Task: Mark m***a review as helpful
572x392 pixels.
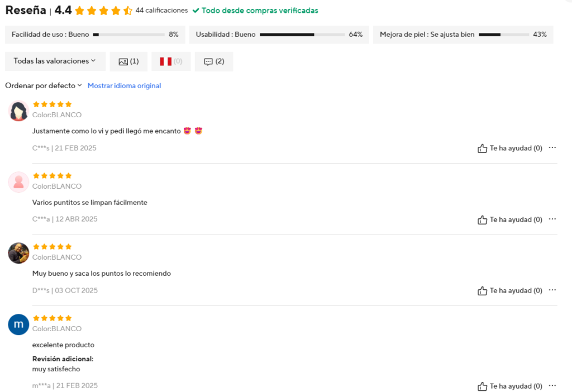Action: click(x=483, y=386)
